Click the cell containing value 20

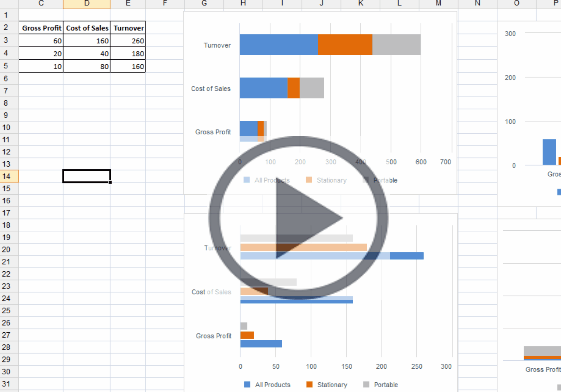tap(41, 53)
